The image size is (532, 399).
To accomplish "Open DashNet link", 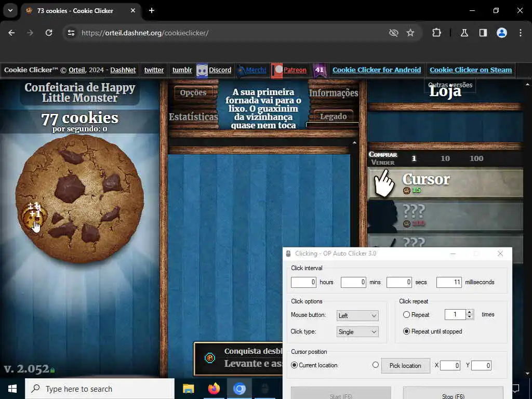I will (123, 70).
